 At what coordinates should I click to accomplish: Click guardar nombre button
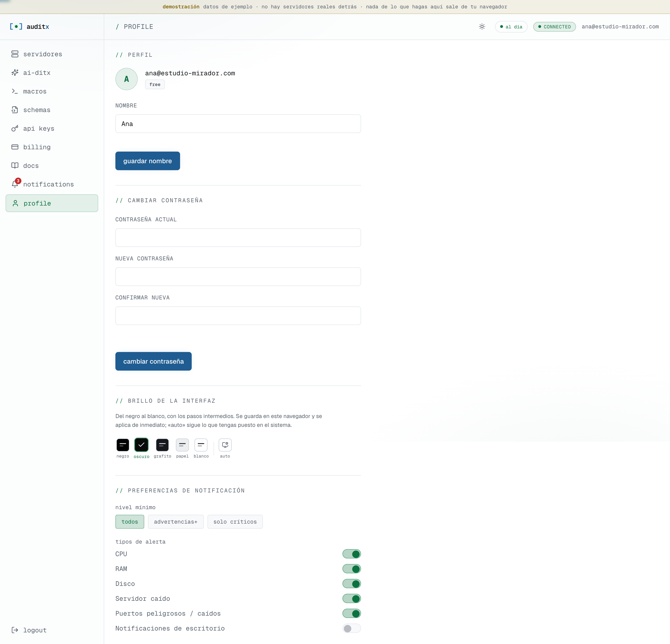tap(148, 161)
